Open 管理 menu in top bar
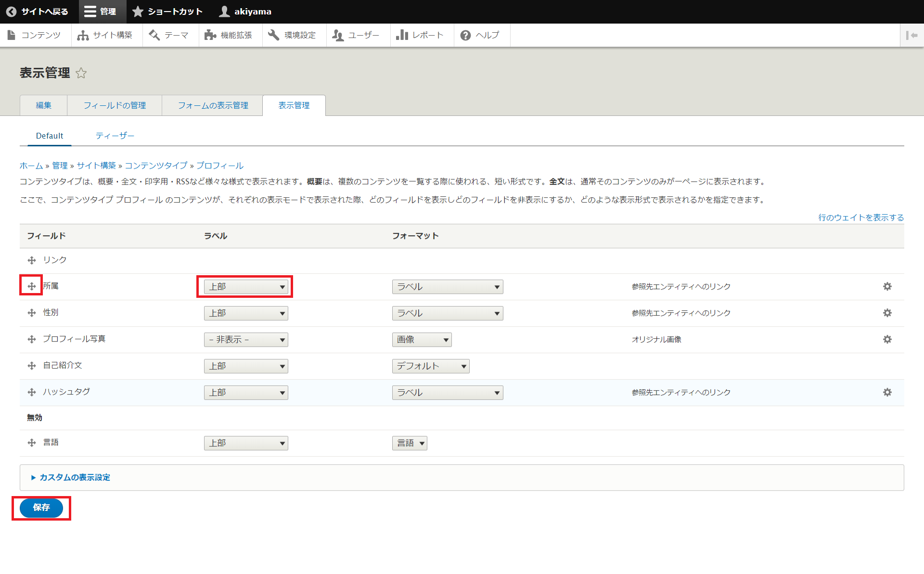This screenshot has height=574, width=924. pos(101,12)
